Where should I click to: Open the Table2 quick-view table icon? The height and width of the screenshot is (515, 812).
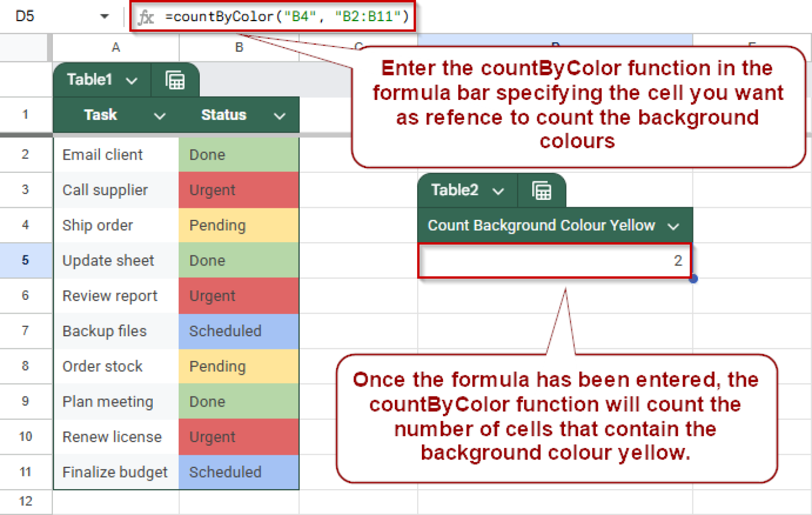tap(541, 190)
